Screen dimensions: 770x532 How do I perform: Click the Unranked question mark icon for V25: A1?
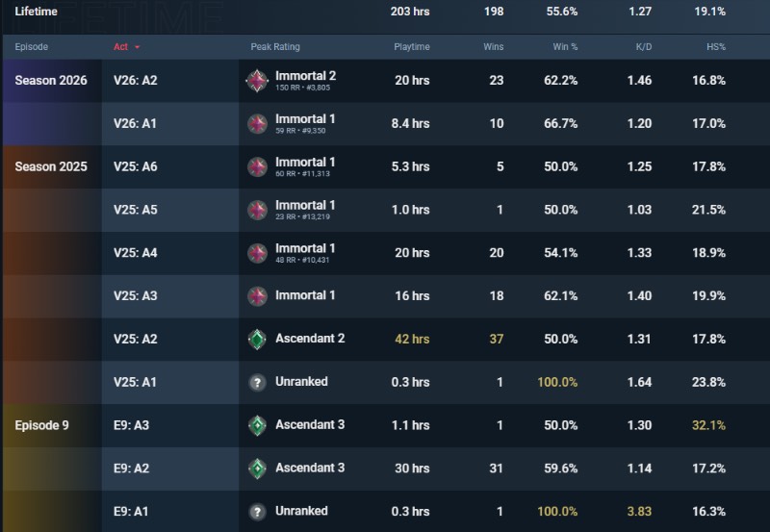click(257, 382)
